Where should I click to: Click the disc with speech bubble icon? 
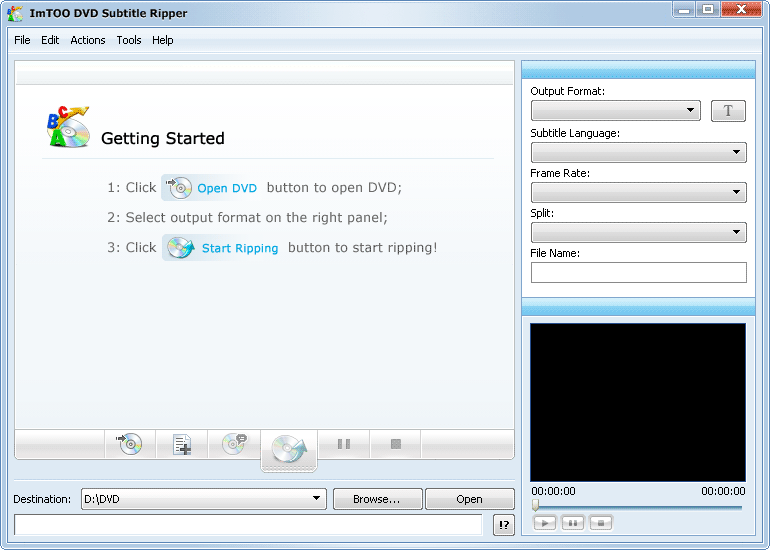(x=234, y=444)
